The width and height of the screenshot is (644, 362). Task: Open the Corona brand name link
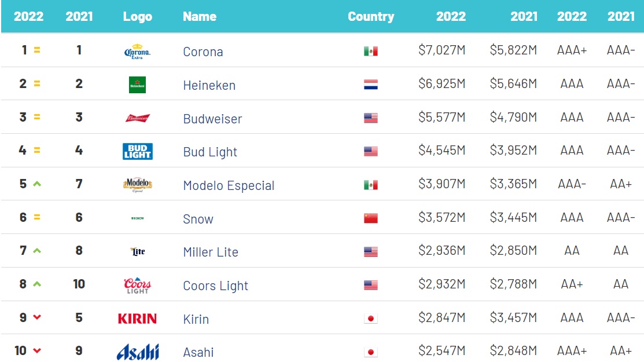pos(203,52)
